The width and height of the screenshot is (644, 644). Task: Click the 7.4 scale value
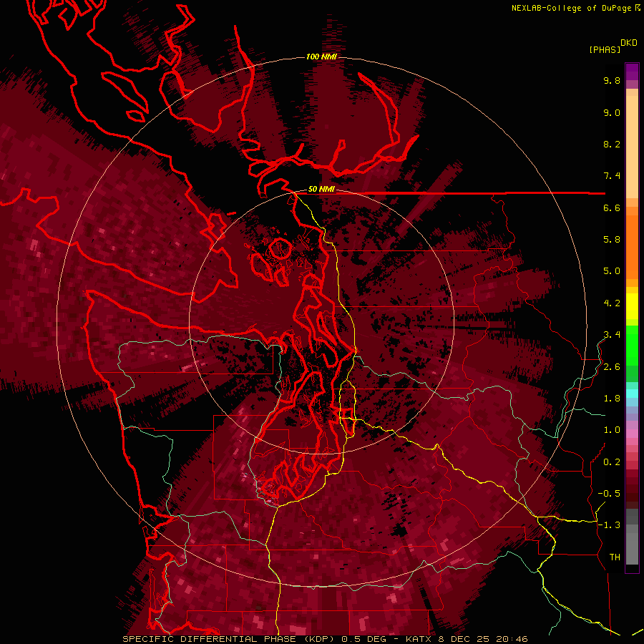612,176
